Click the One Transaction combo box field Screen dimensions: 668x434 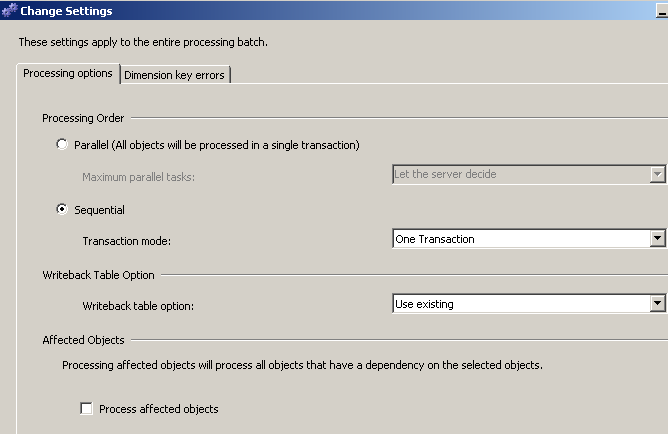point(520,239)
